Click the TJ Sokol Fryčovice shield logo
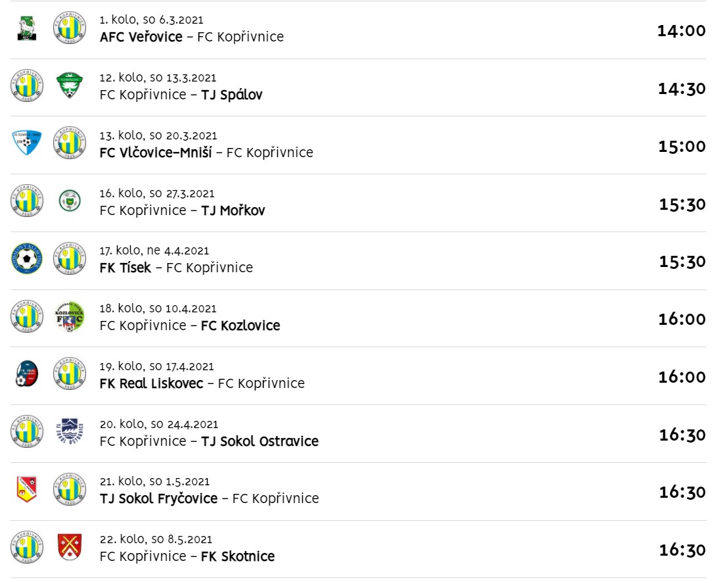The height and width of the screenshot is (580, 728). (x=27, y=490)
